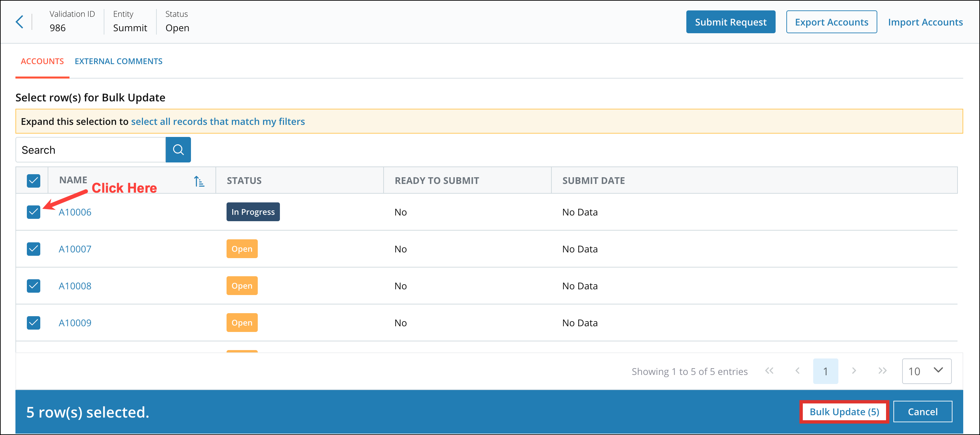Click the Open status badge of A10007
Image resolution: width=980 pixels, height=435 pixels.
(242, 249)
